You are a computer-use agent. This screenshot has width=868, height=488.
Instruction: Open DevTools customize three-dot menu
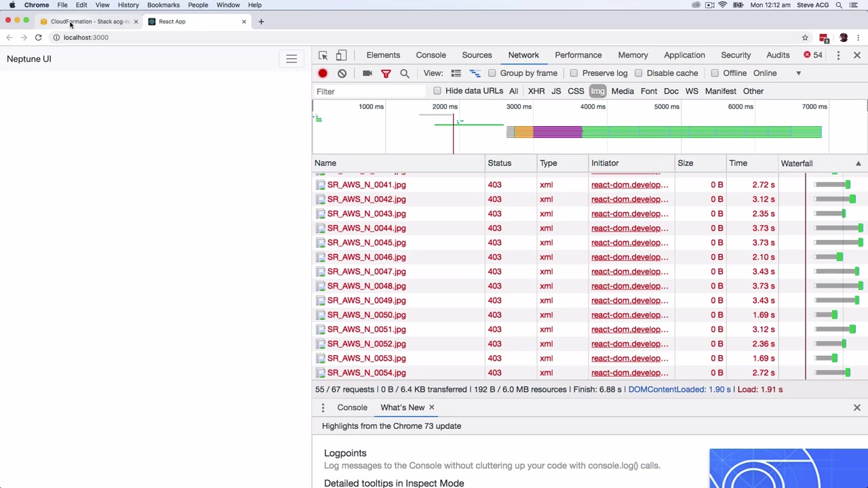coord(838,55)
